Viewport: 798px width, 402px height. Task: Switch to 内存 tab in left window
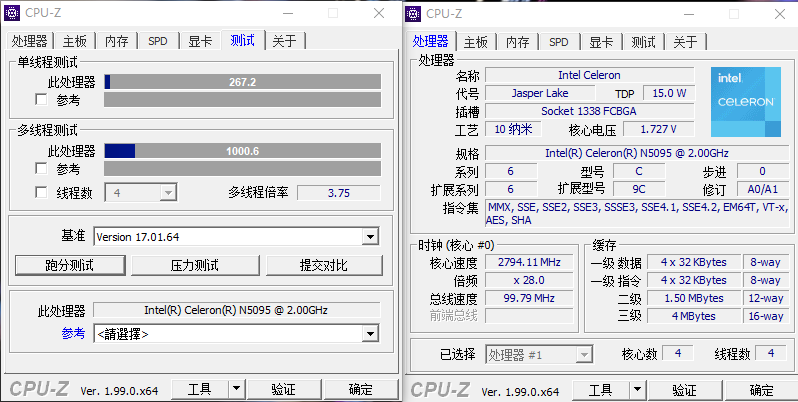[117, 41]
